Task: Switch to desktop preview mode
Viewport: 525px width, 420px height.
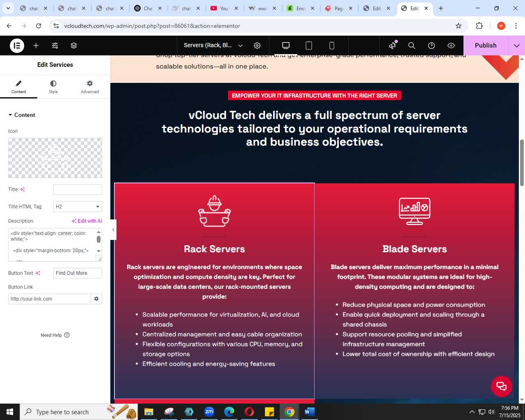Action: [286, 46]
